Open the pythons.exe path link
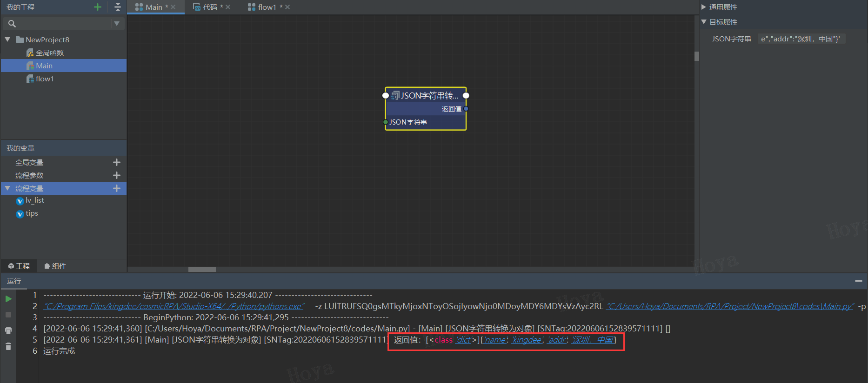 174,306
